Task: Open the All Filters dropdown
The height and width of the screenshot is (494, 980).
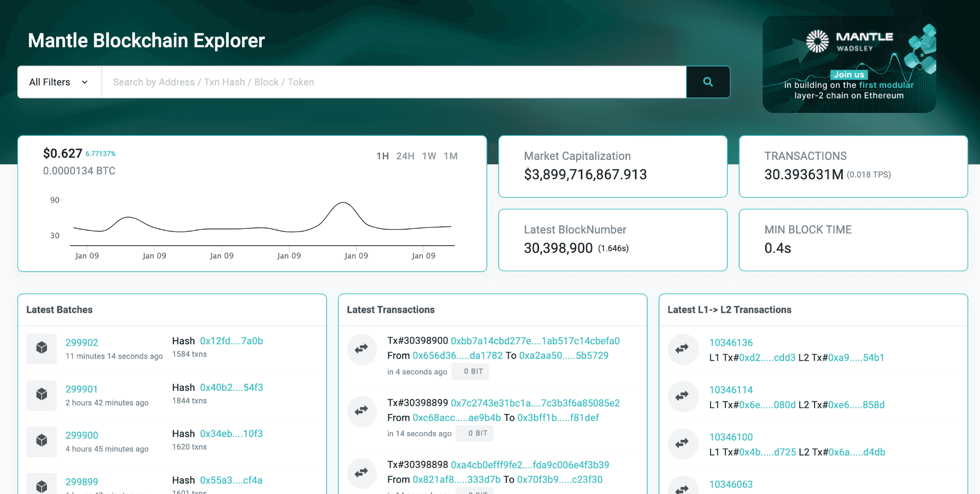Action: [x=59, y=82]
